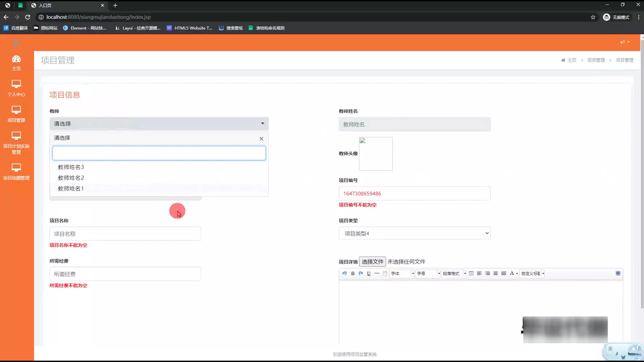This screenshot has height=362, width=644.
Task: Click the 项目名称 input field
Action: click(x=125, y=234)
